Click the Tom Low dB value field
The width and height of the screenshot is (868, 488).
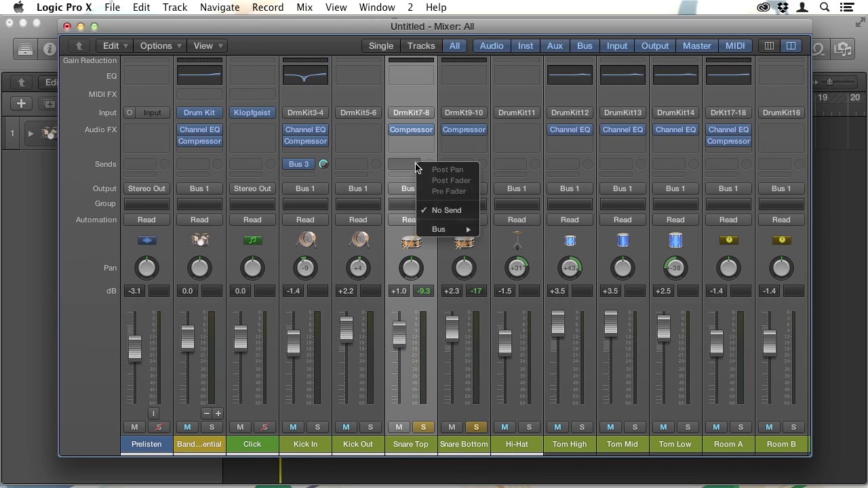[663, 291]
